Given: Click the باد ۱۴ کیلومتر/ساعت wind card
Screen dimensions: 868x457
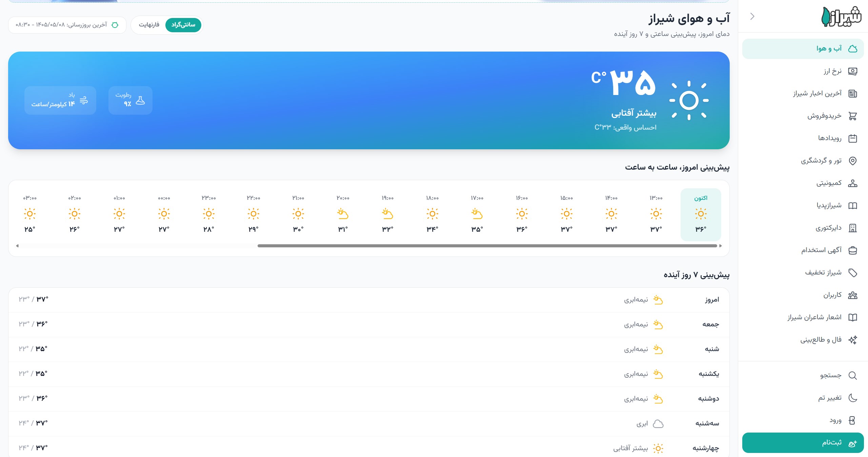Looking at the screenshot, I should tap(60, 100).
